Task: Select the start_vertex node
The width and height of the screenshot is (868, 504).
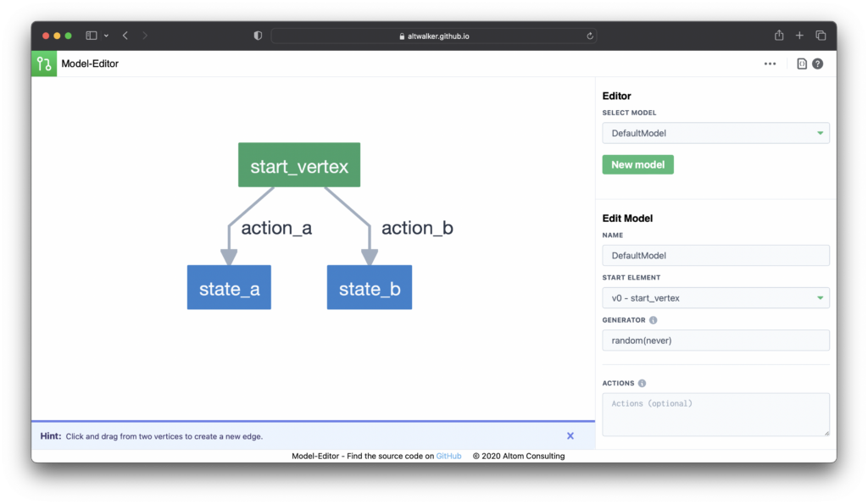Action: 299,165
